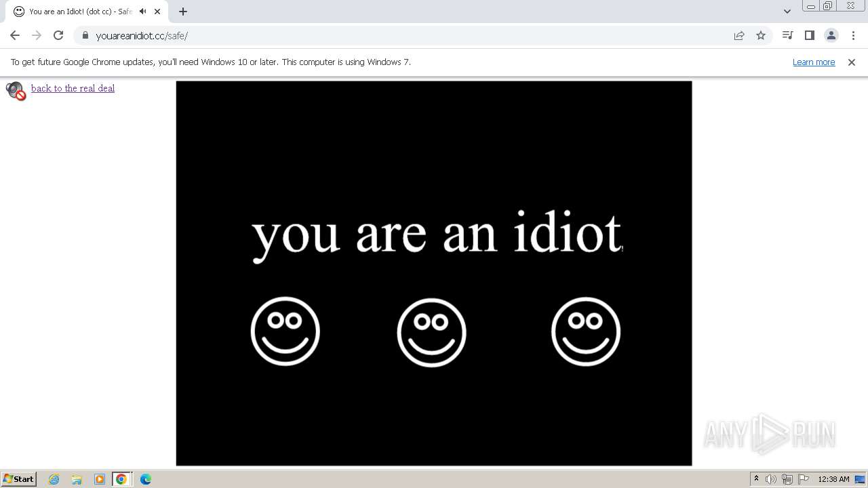Click the 12:38 AM clock
Viewport: 868px width, 488px height.
click(833, 479)
